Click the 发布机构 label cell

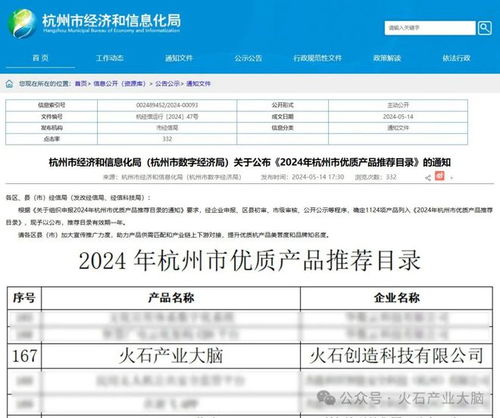pos(52,128)
